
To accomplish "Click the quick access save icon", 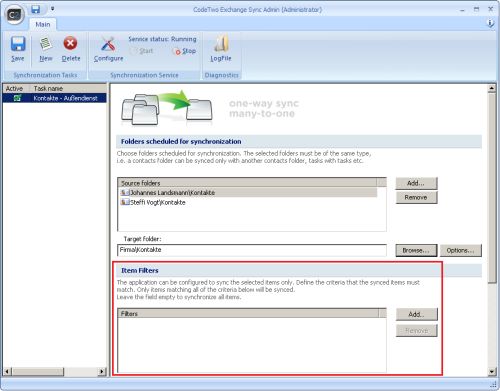I will 36,9.
